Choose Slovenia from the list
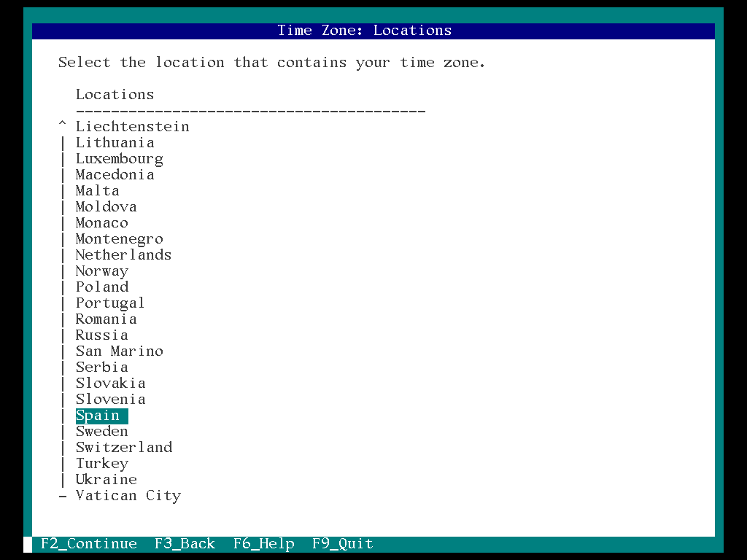 [x=111, y=400]
